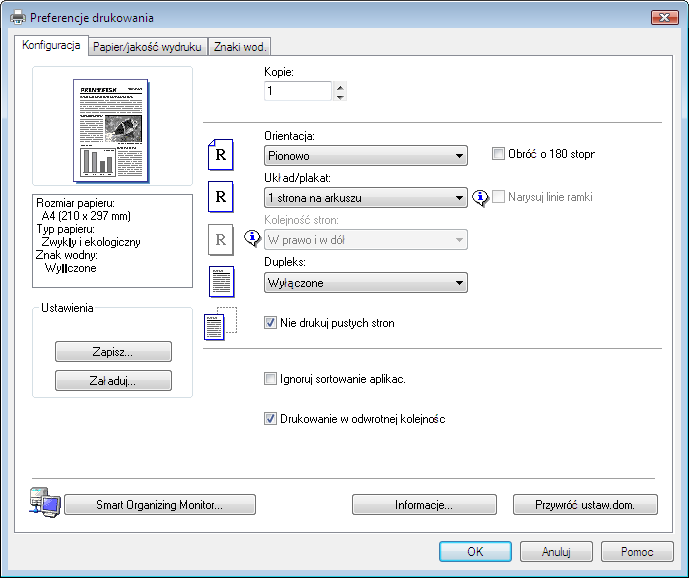Viewport: 689px width, 578px height.
Task: Click the 'Orientacja:' label
Action: click(290, 136)
